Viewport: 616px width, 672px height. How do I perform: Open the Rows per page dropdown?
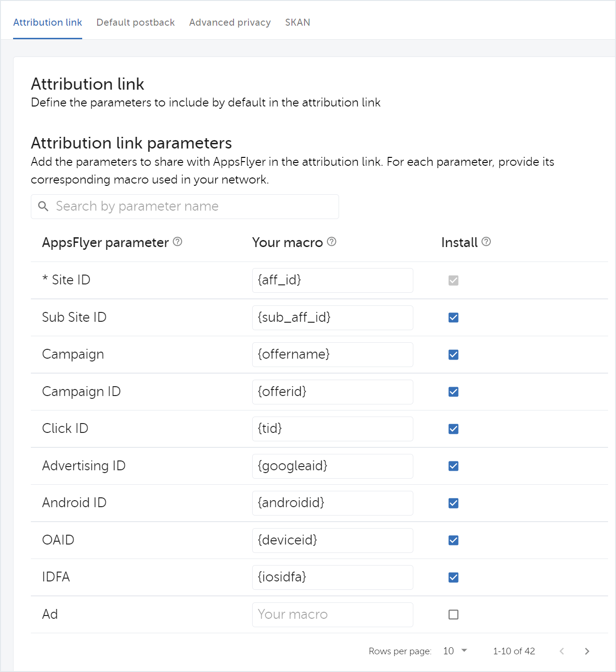(x=455, y=651)
